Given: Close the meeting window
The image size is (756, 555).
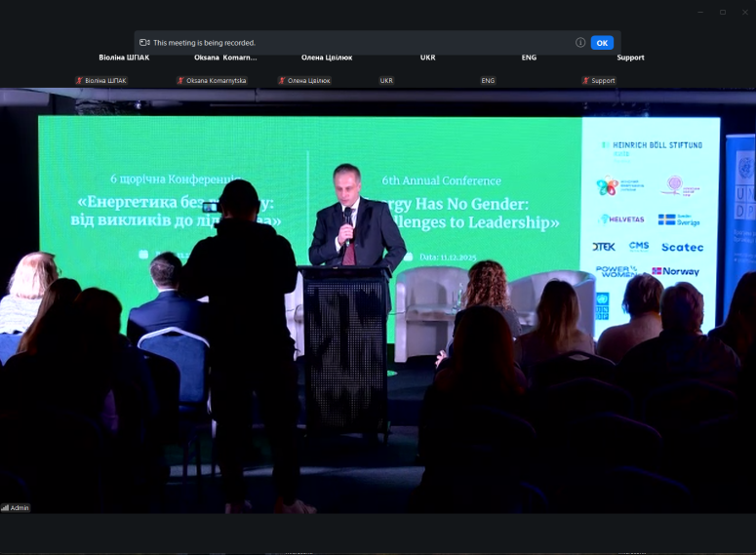Looking at the screenshot, I should tap(745, 12).
